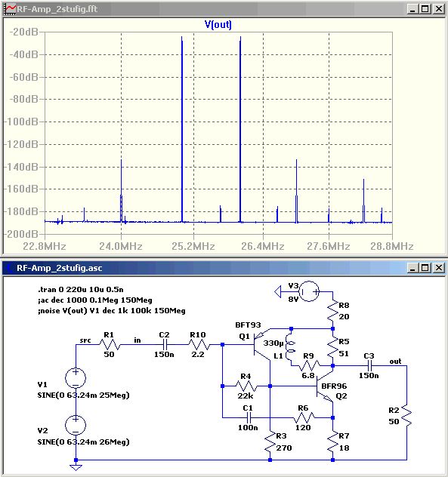Click the V3 8V supply symbol
The height and width of the screenshot is (477, 448).
(x=309, y=291)
